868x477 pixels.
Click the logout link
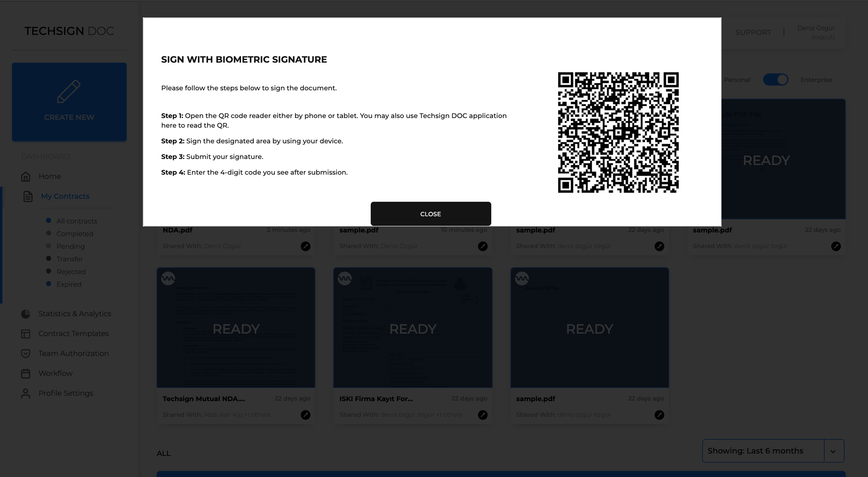coord(822,37)
